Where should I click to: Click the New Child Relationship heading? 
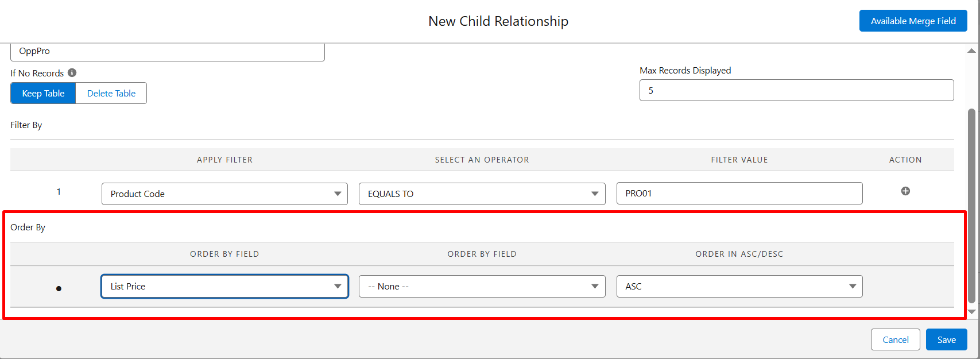pyautogui.click(x=498, y=21)
